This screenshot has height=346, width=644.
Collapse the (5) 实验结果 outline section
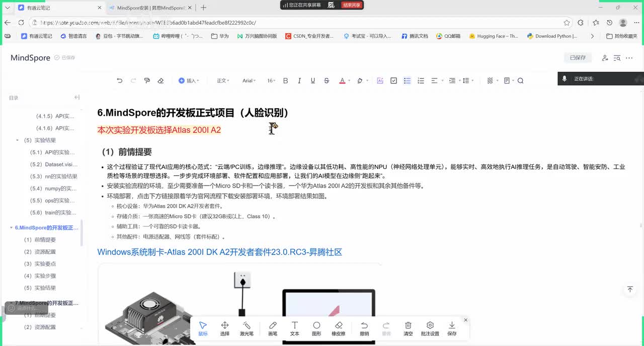(x=18, y=140)
